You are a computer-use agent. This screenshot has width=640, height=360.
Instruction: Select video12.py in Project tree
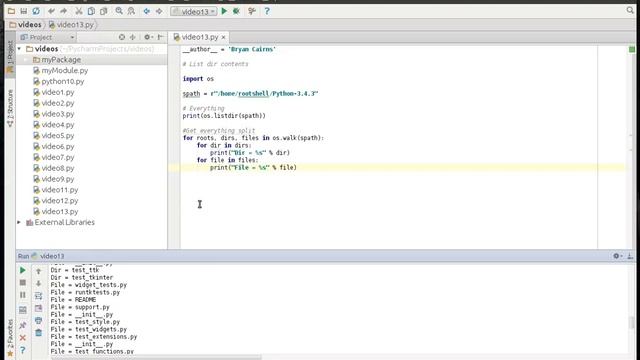pyautogui.click(x=56, y=200)
